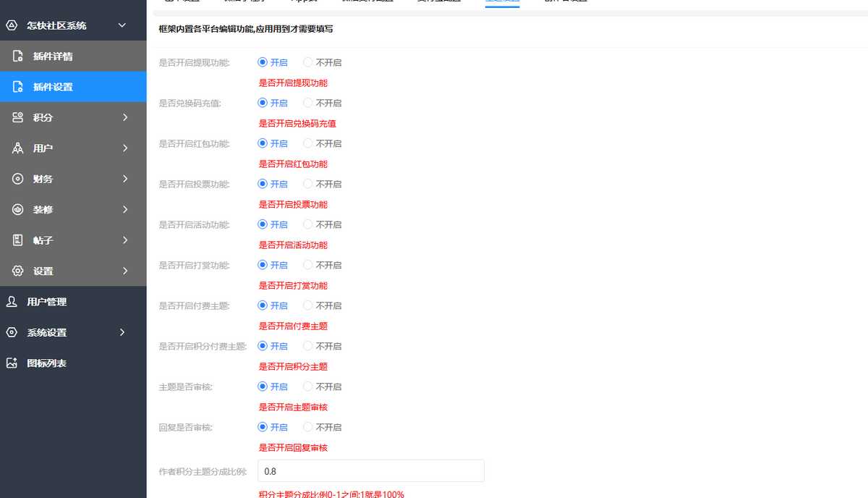Click the label 作者积分主题分成比例:

click(x=203, y=471)
